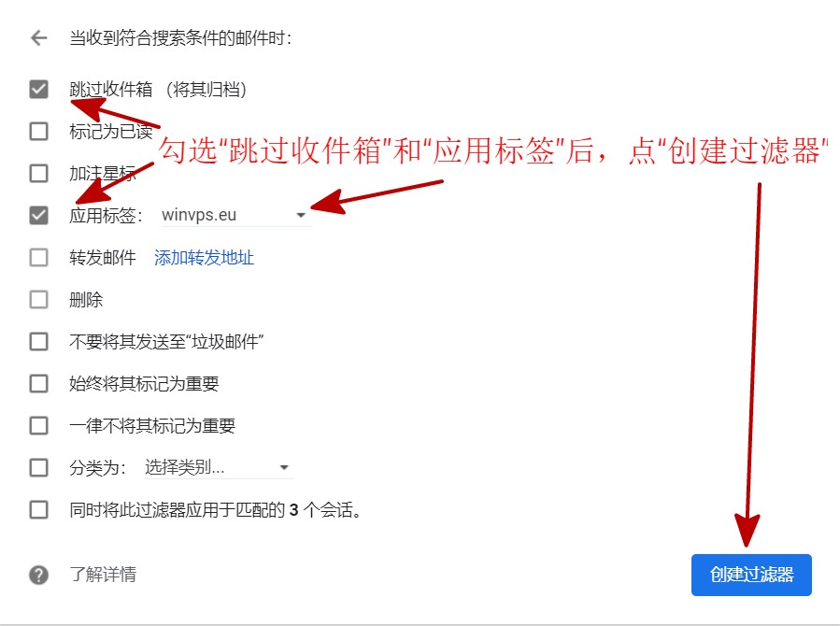The height and width of the screenshot is (626, 840).
Task: Tick the 分类为 checkbox
Action: coord(38,467)
